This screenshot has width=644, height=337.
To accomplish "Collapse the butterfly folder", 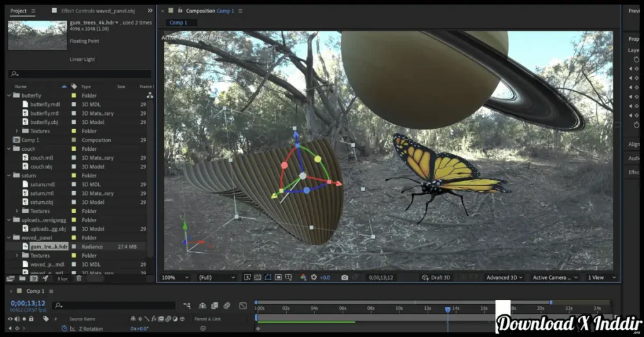I will tap(9, 96).
